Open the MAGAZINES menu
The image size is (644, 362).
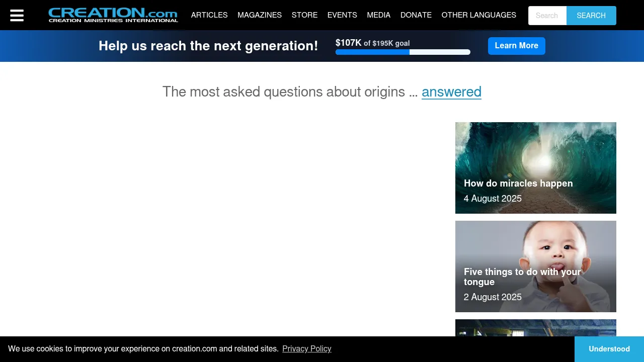[260, 15]
